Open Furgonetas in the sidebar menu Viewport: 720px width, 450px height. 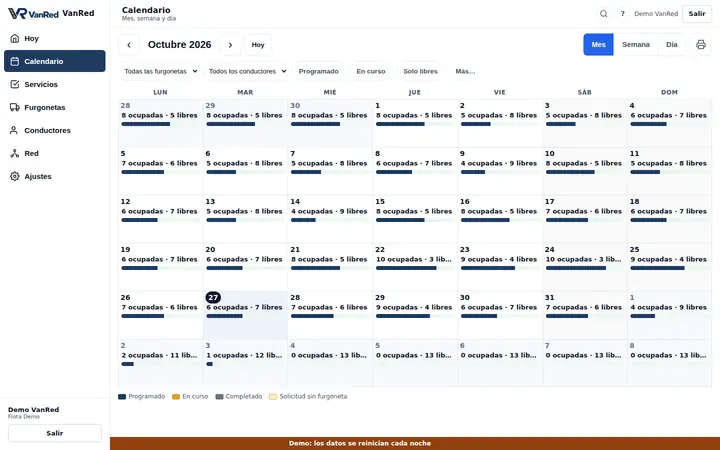pos(55,107)
